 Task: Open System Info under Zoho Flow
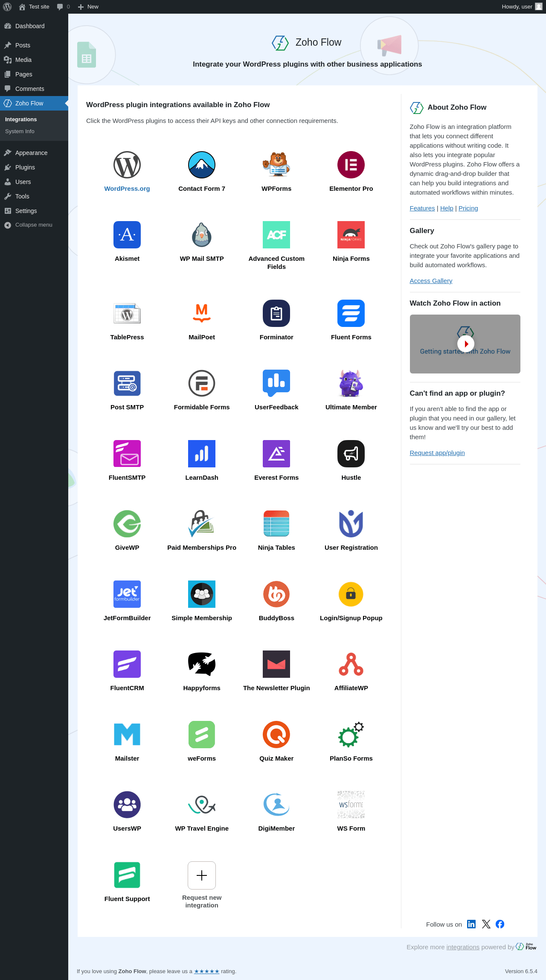point(20,131)
